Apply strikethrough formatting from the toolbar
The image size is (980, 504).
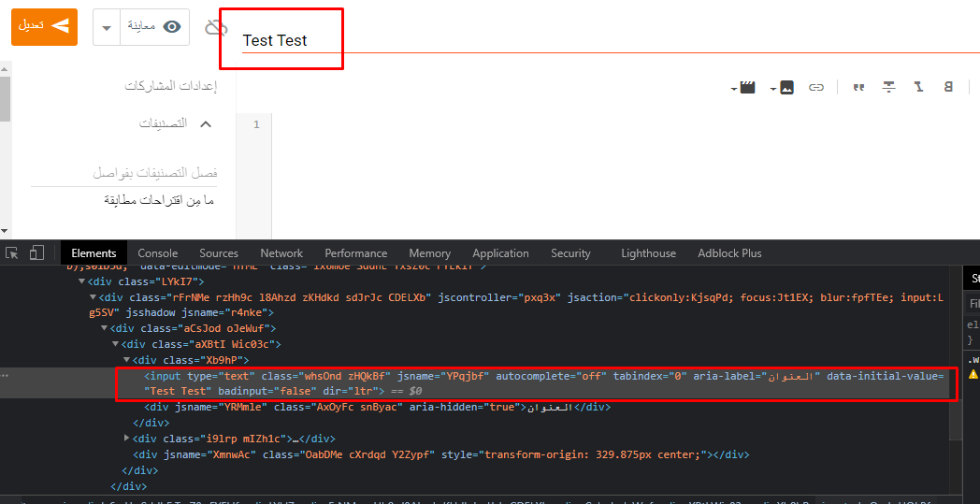tap(889, 87)
